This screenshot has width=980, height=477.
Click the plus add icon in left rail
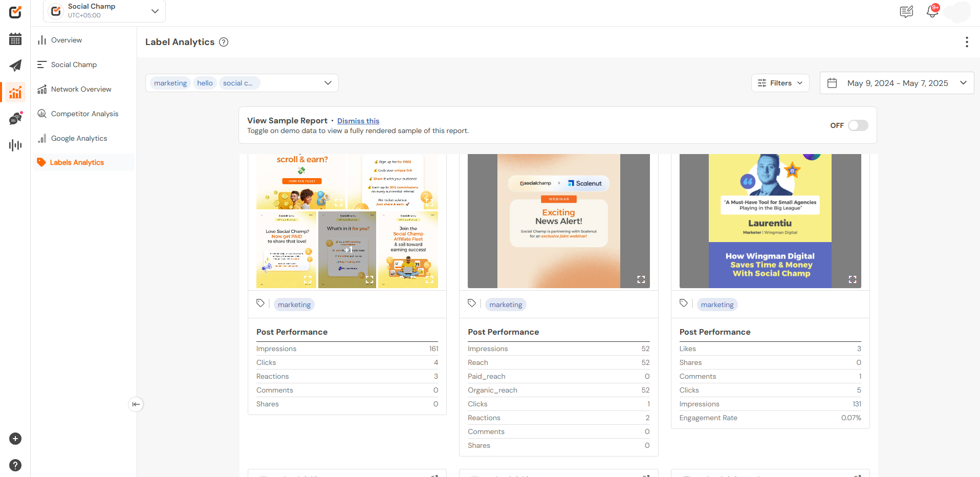pos(15,439)
